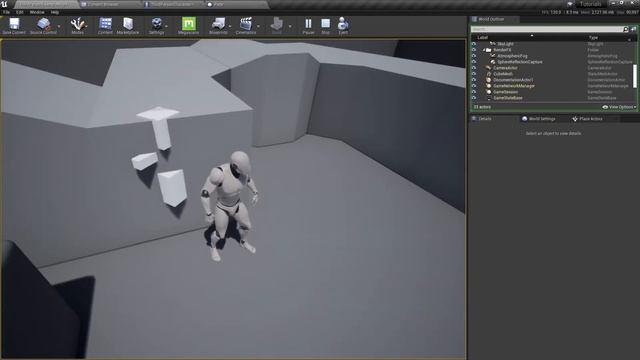Click the CubeMesh actor icon
Screen dimensions: 640x360
point(489,74)
